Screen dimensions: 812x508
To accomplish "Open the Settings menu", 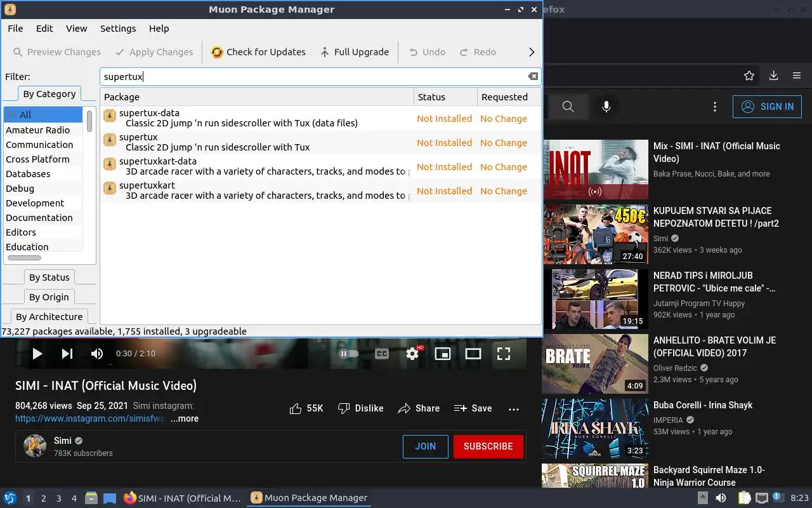I will click(x=118, y=29).
